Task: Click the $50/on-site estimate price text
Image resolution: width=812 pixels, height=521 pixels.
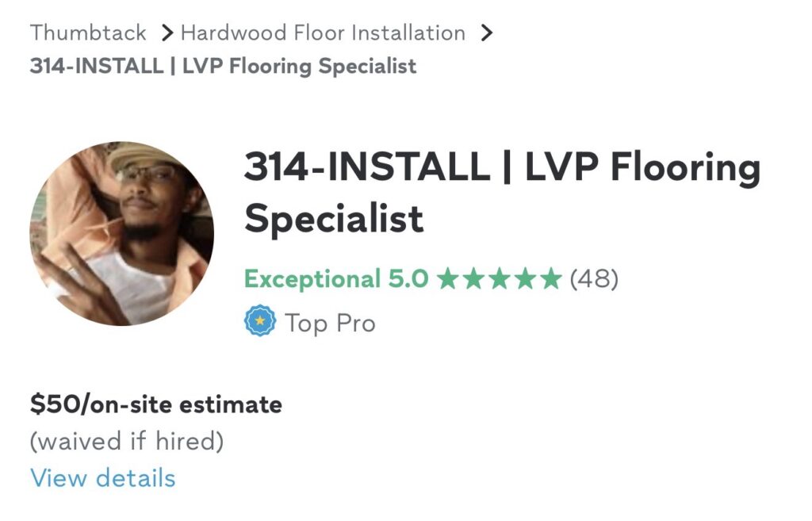Action: tap(155, 405)
